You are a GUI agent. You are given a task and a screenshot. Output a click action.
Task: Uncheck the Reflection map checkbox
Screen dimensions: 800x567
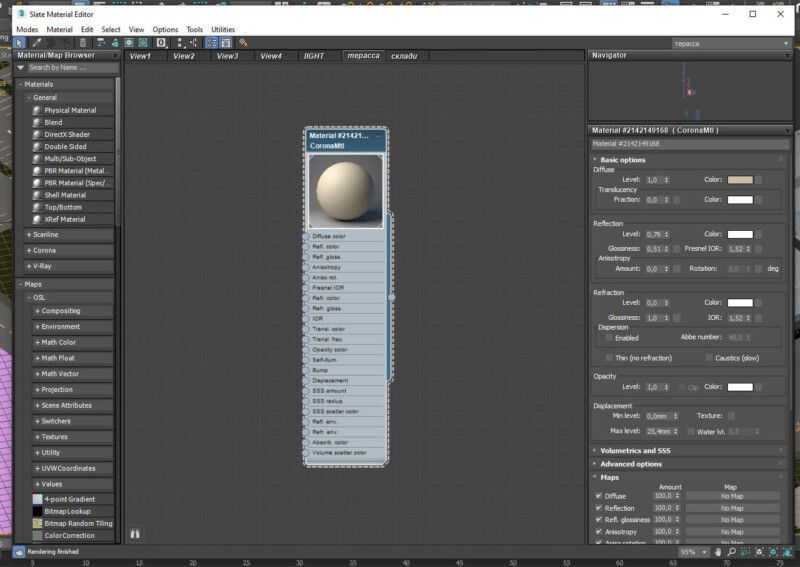click(x=598, y=508)
